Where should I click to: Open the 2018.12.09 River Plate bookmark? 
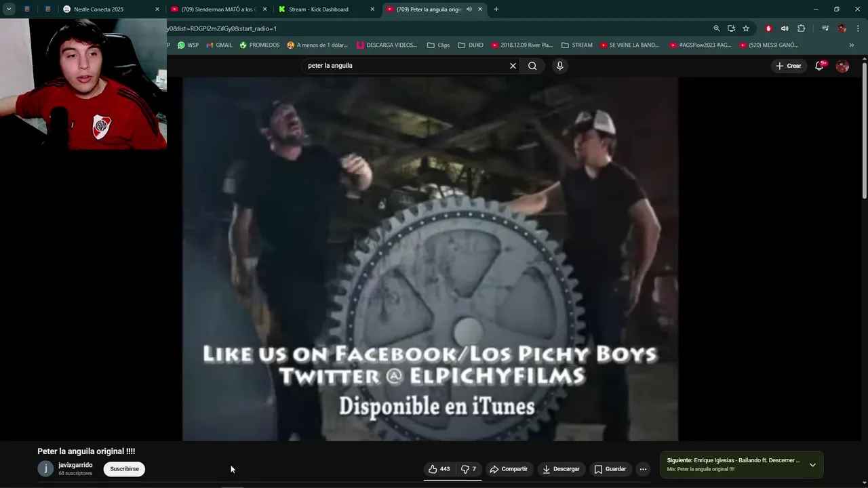point(522,45)
